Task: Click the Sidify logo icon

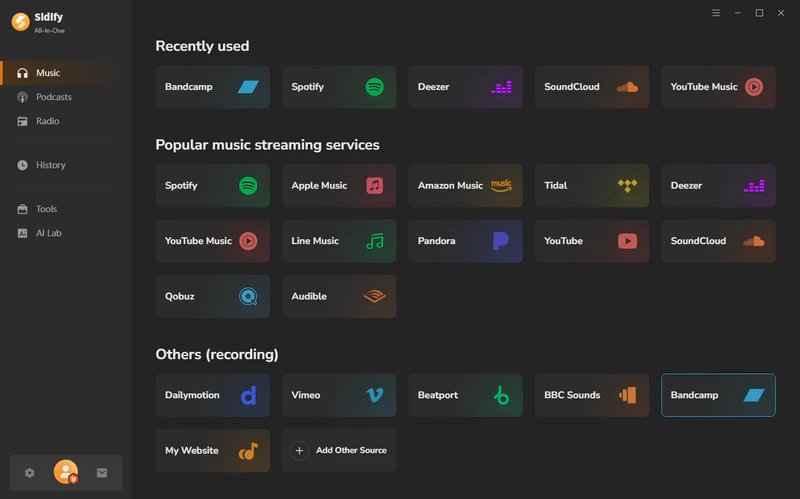Action: [20, 21]
